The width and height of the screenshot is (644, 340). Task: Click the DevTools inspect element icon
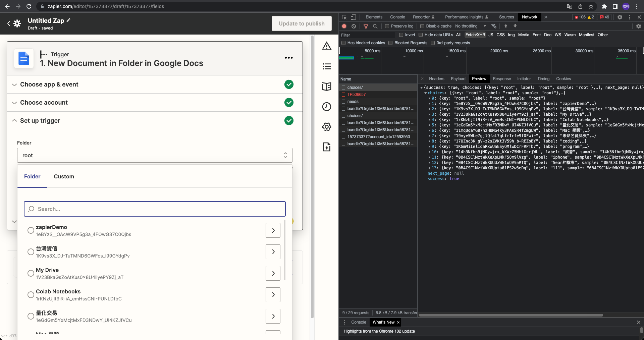click(x=344, y=17)
